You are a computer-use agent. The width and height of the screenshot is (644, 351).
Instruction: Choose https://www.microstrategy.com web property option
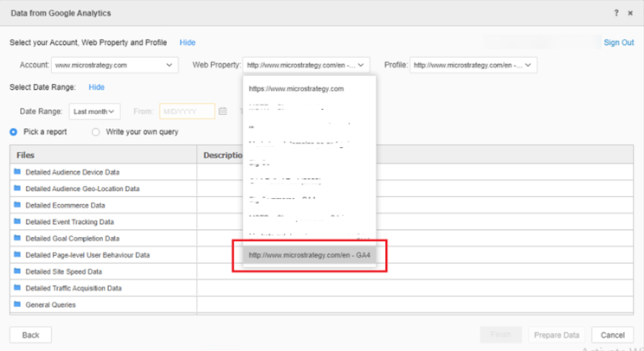pos(297,88)
